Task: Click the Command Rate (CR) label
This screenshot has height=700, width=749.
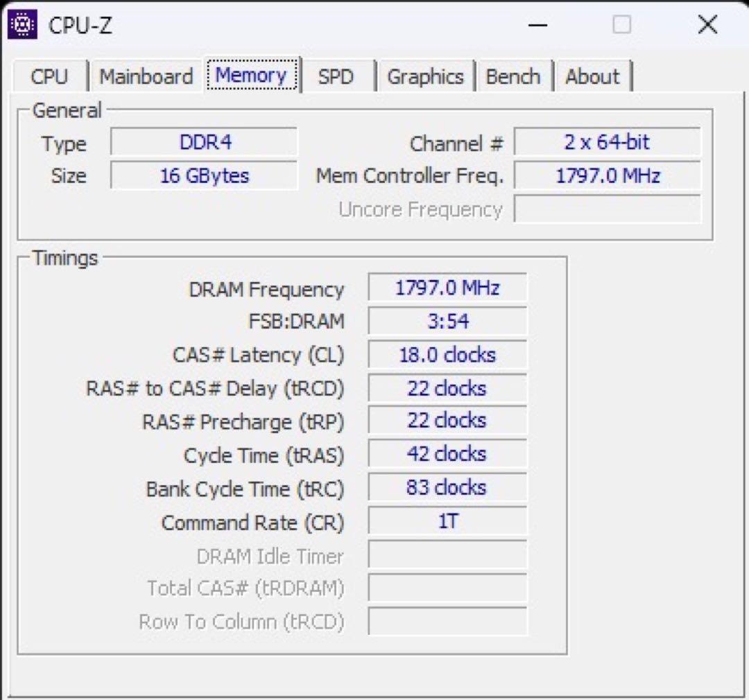Action: click(x=252, y=523)
